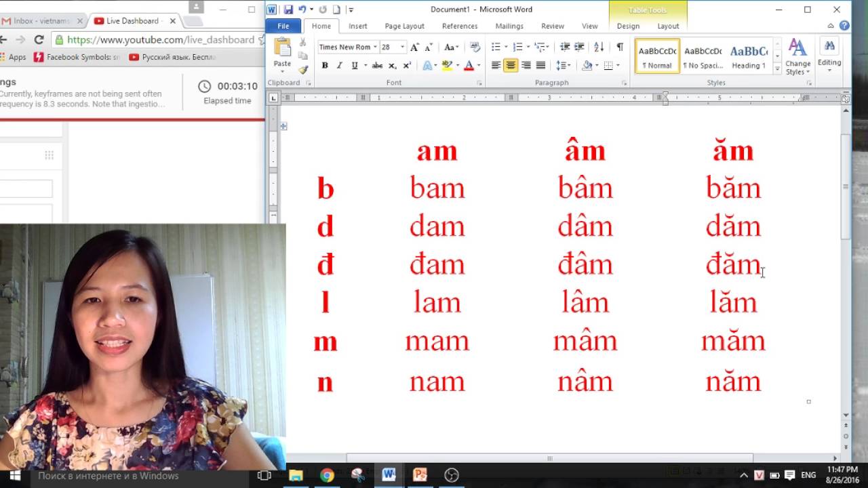Click the Shrink Font icon
This screenshot has width=868, height=488.
(x=429, y=47)
